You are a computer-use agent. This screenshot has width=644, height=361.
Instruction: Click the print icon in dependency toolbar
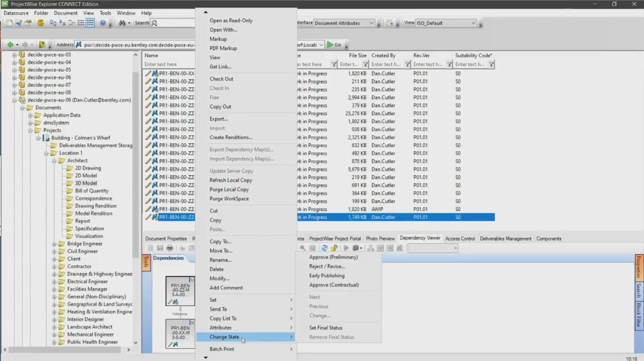tap(170, 248)
